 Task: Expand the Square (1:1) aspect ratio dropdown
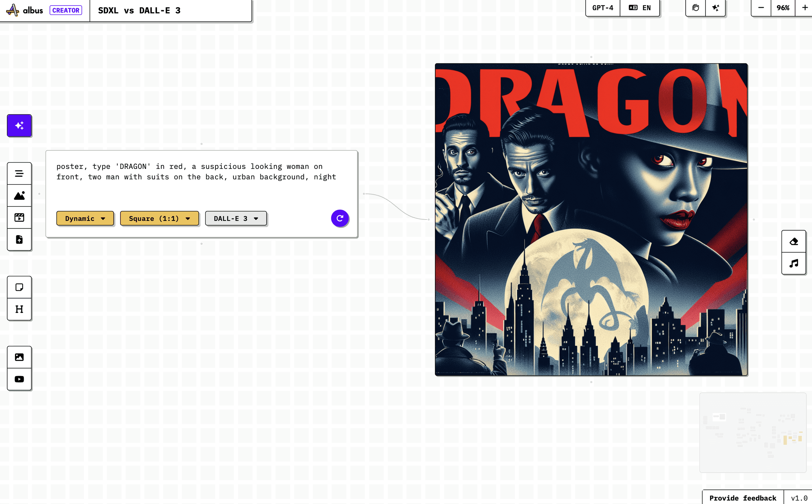click(x=159, y=218)
